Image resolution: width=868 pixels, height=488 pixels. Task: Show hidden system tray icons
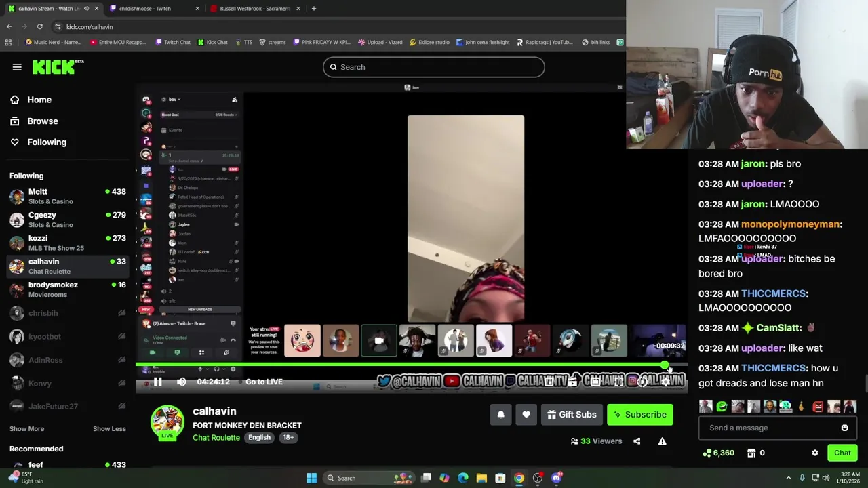788,478
